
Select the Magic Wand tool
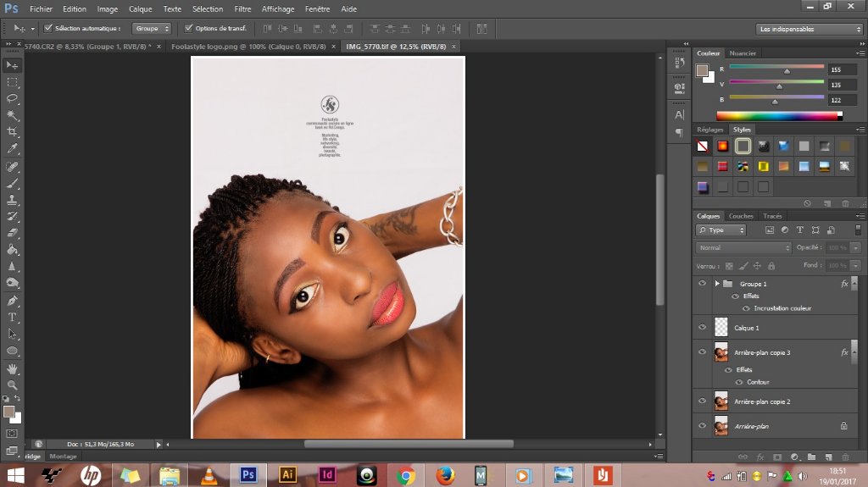[12, 116]
